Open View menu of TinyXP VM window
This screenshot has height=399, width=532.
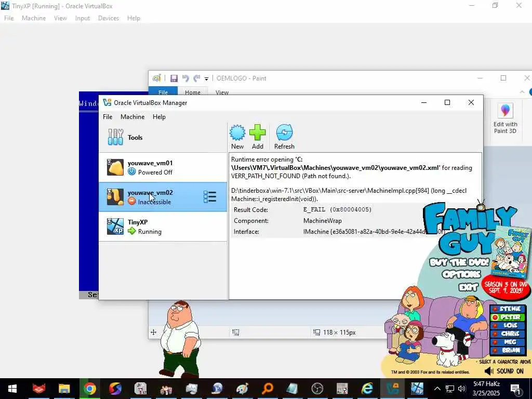pos(60,18)
